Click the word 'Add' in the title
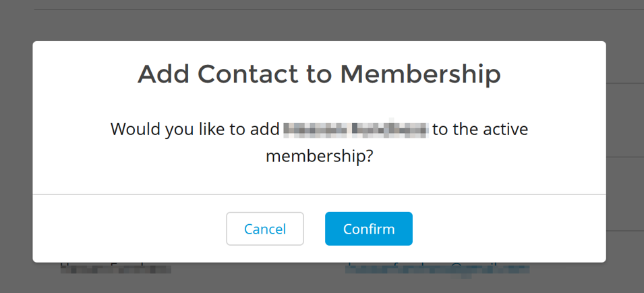644x293 pixels. pyautogui.click(x=163, y=74)
